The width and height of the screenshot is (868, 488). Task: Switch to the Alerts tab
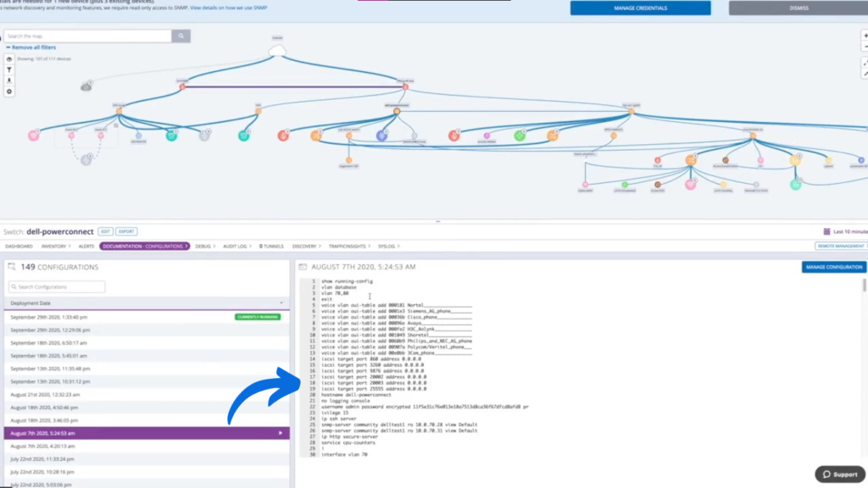[x=86, y=247]
